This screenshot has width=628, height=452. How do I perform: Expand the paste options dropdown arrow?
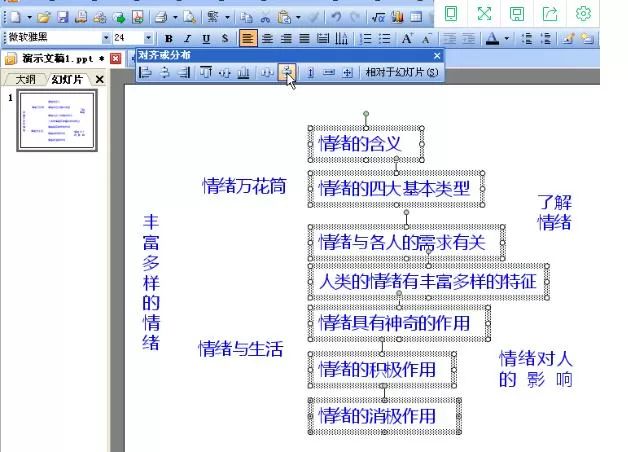(x=298, y=18)
